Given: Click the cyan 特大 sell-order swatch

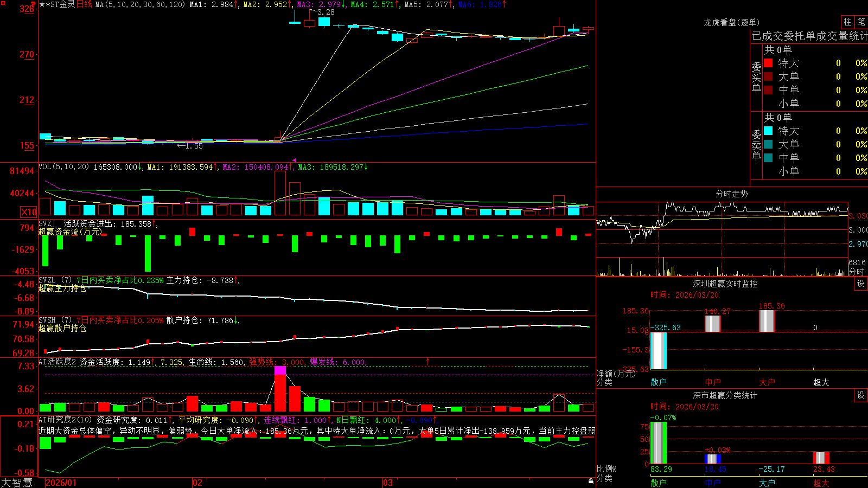Looking at the screenshot, I should (768, 131).
